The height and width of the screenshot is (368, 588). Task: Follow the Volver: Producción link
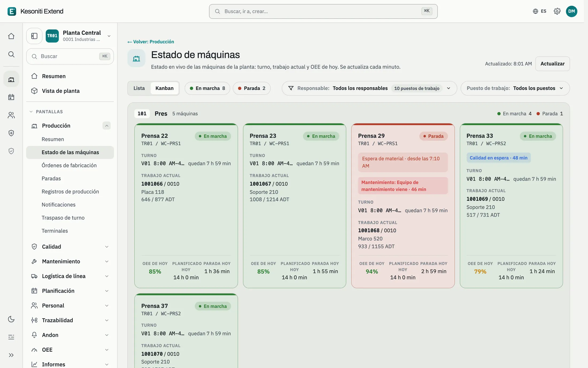point(151,42)
